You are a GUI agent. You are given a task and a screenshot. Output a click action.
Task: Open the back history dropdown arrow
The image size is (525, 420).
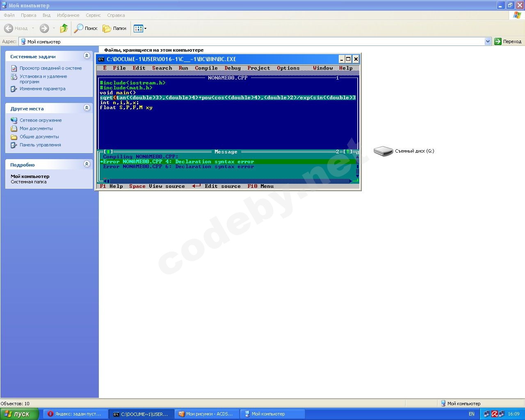coord(33,28)
